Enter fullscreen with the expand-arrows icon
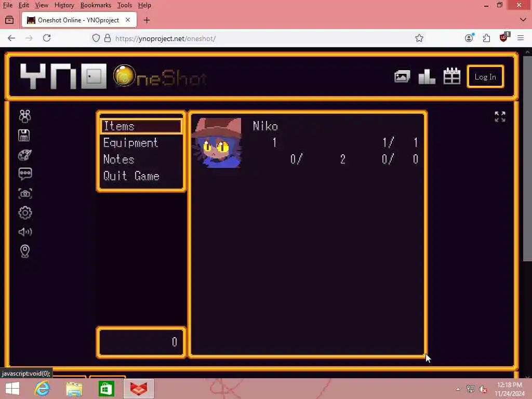This screenshot has width=532, height=399. pos(500,117)
